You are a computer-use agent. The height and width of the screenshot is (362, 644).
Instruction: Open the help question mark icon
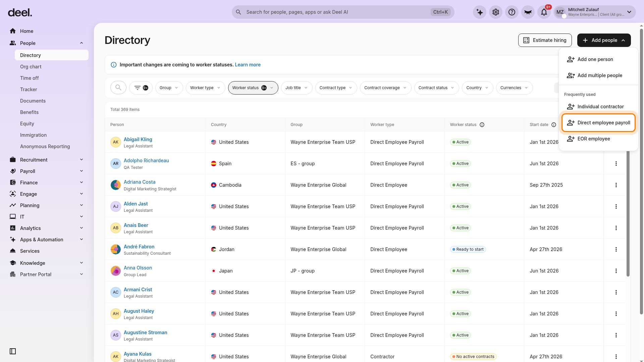click(512, 12)
